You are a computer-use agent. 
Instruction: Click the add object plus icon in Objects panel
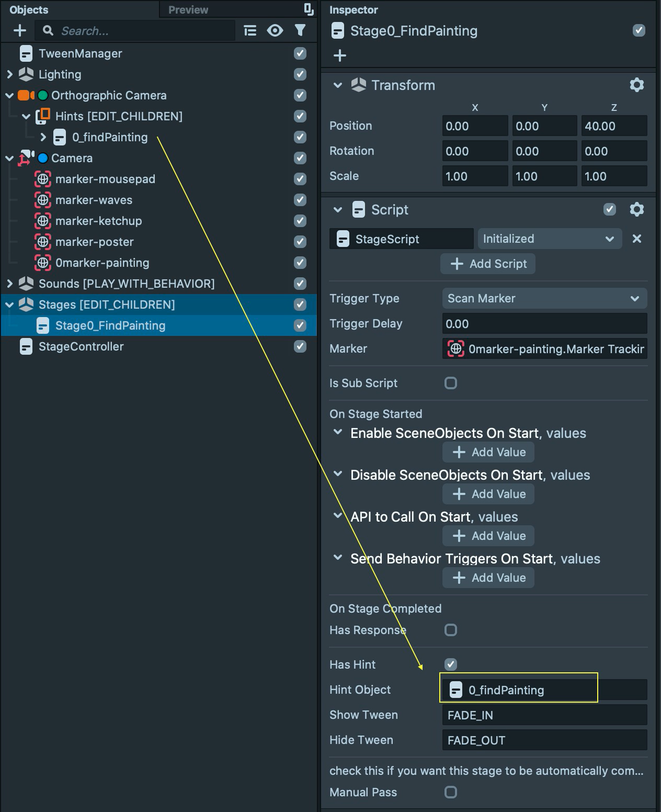(x=20, y=31)
